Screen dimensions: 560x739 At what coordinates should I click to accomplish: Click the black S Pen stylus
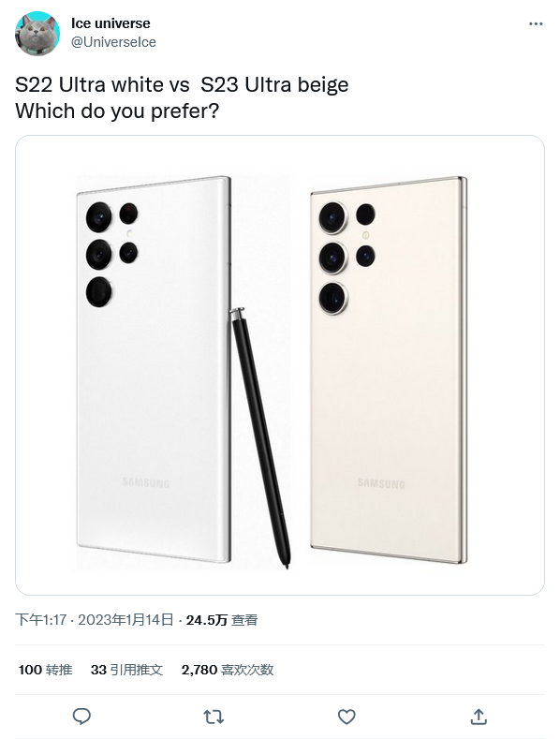click(x=260, y=437)
